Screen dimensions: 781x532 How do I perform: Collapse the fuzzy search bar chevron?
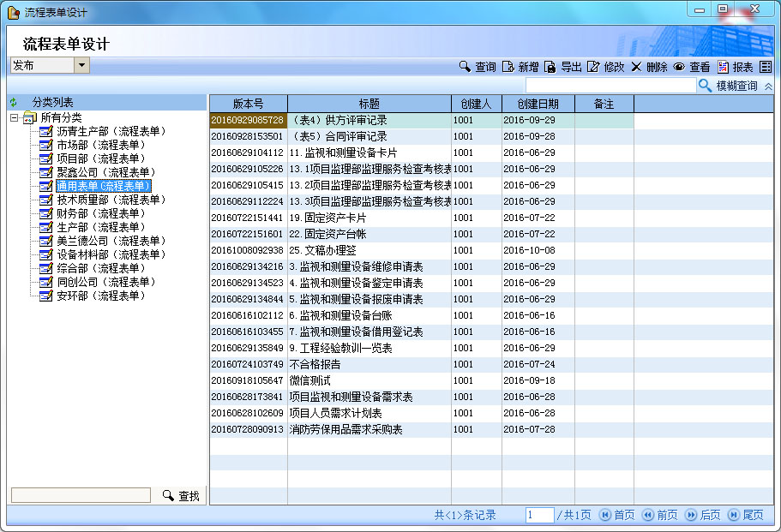(x=768, y=87)
